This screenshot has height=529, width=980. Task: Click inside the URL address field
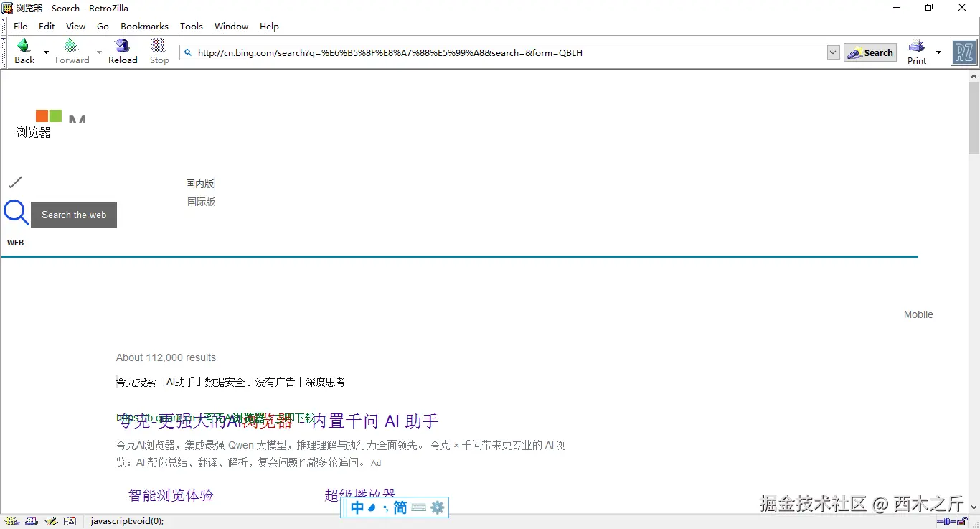tap(509, 52)
